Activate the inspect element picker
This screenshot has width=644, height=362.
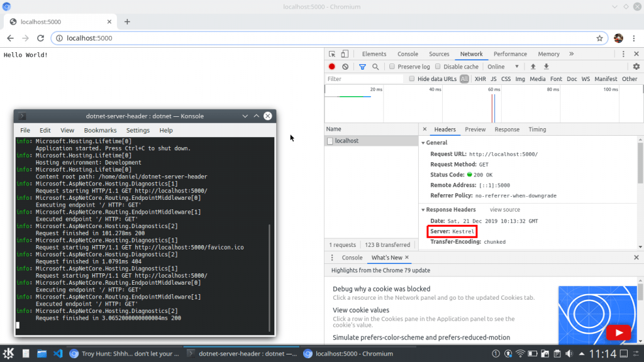coord(331,54)
